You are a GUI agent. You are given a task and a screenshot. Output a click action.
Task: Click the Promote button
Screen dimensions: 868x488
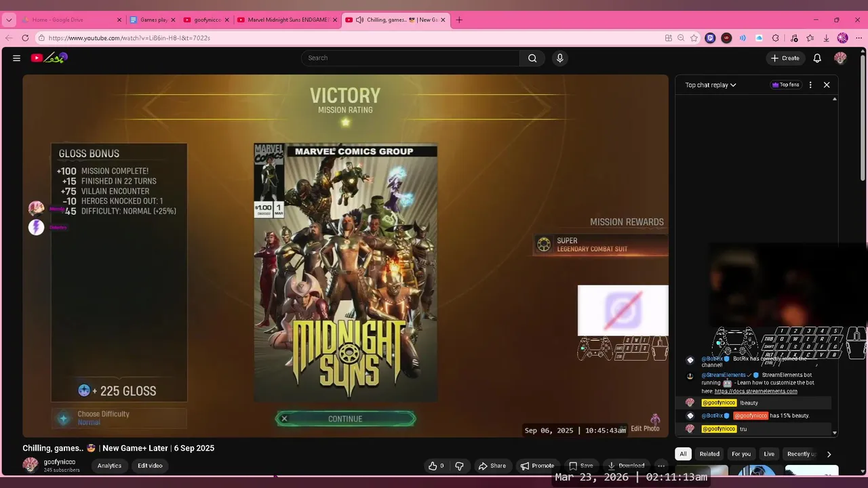pos(537,466)
